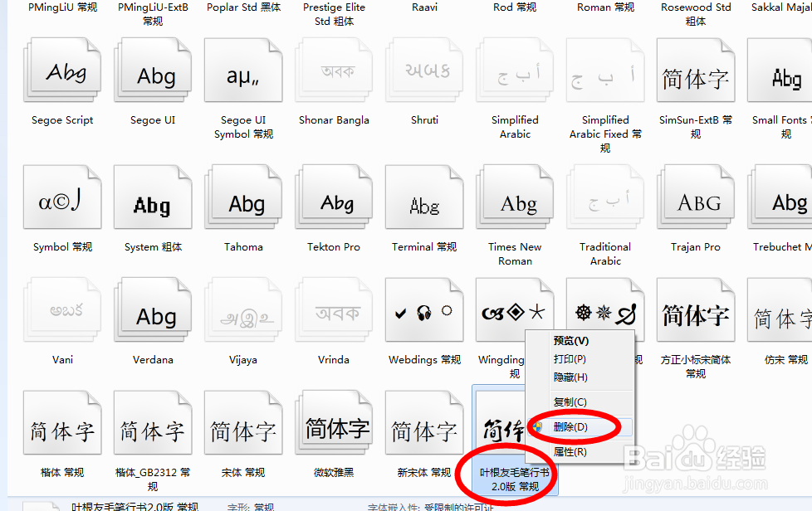Select the Shonar Bangla font icon

(334, 70)
